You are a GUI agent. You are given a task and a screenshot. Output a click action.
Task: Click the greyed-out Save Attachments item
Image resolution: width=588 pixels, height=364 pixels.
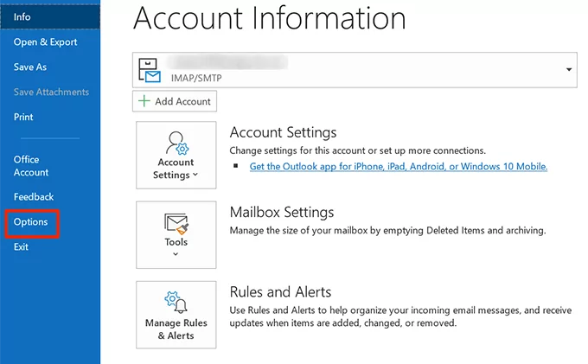[51, 92]
